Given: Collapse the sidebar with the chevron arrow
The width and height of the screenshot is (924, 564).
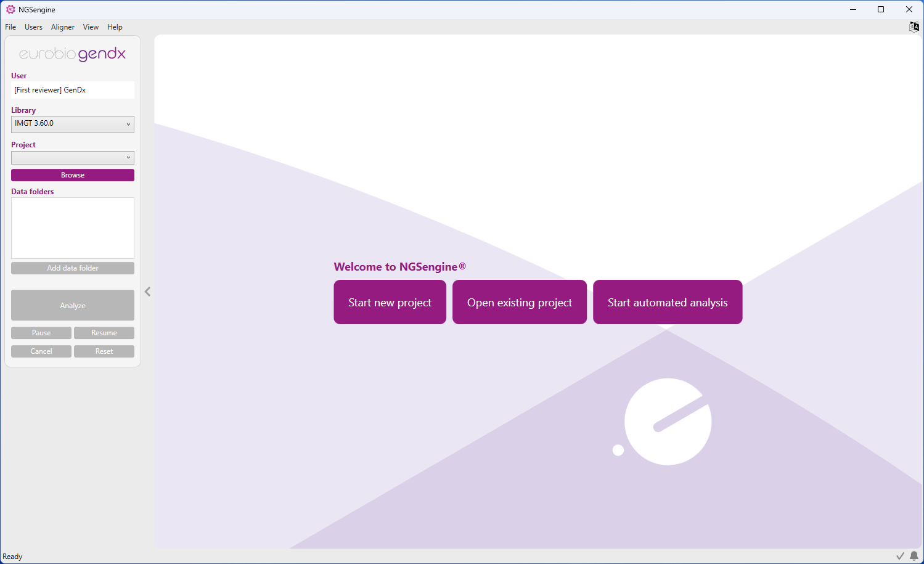Looking at the screenshot, I should click(x=147, y=291).
